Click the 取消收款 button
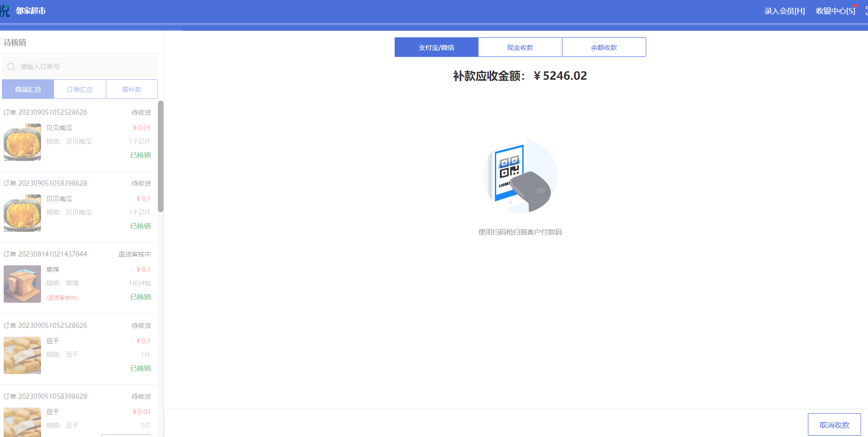The image size is (868, 437). [x=834, y=424]
